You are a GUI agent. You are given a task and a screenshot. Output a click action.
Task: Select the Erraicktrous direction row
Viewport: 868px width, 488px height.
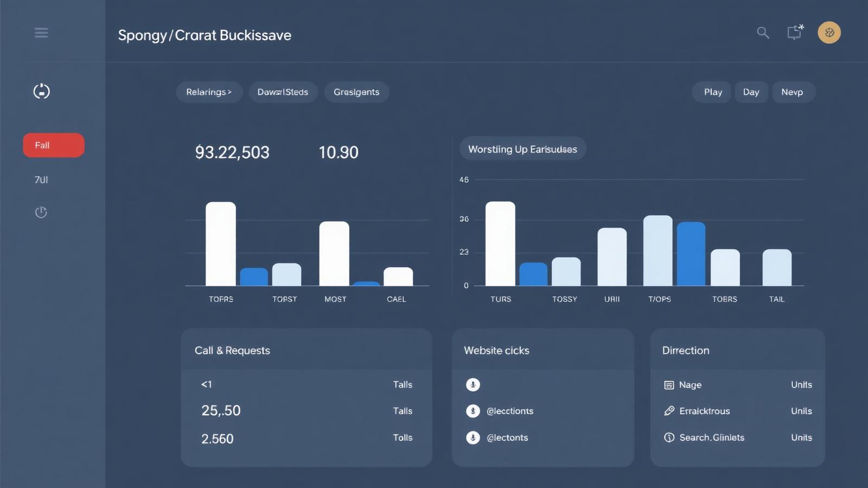tap(738, 411)
